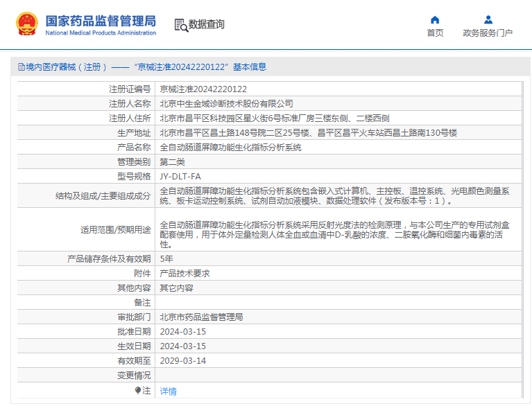Click the 数据查询 heading text
Viewport: 532px width, 415px height.
click(x=206, y=24)
